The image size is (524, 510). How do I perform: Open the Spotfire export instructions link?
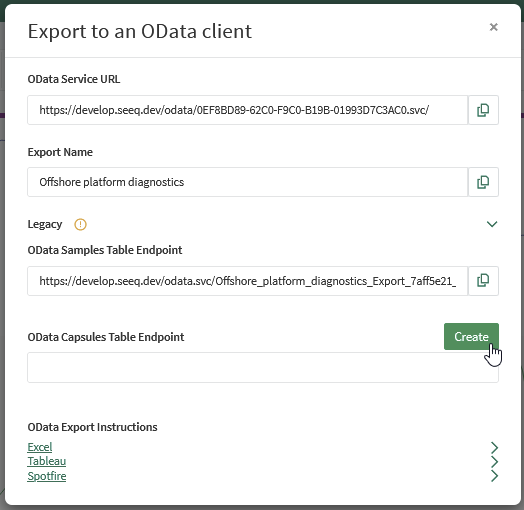click(x=47, y=476)
